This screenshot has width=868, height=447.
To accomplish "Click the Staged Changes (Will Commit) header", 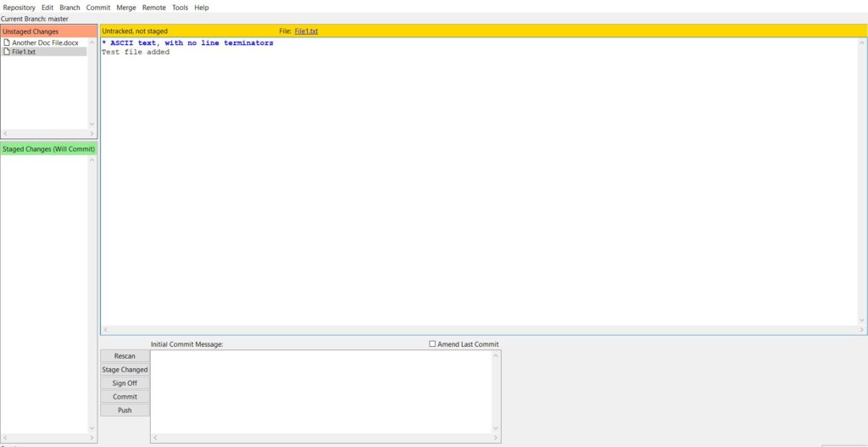I will [48, 149].
